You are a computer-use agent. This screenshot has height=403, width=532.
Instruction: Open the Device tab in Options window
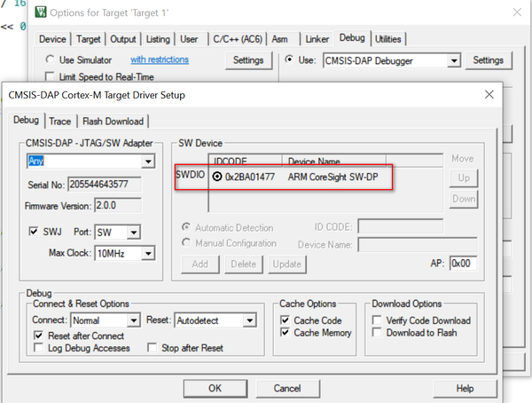tap(52, 39)
